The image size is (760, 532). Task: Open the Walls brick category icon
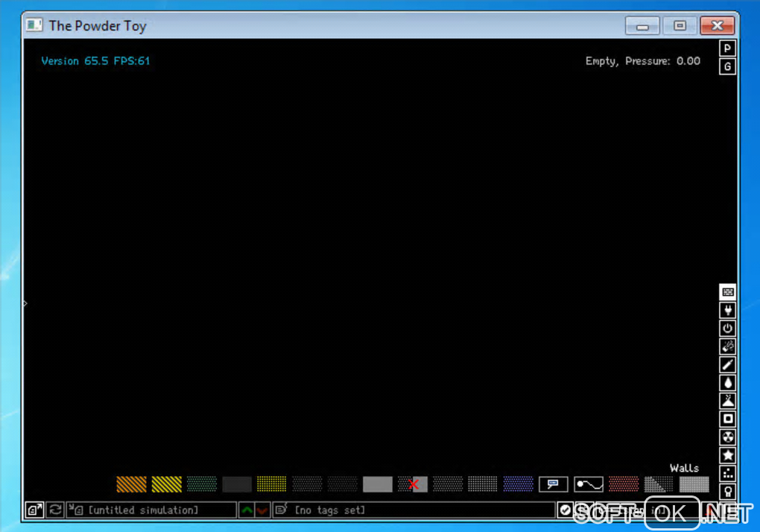[727, 292]
